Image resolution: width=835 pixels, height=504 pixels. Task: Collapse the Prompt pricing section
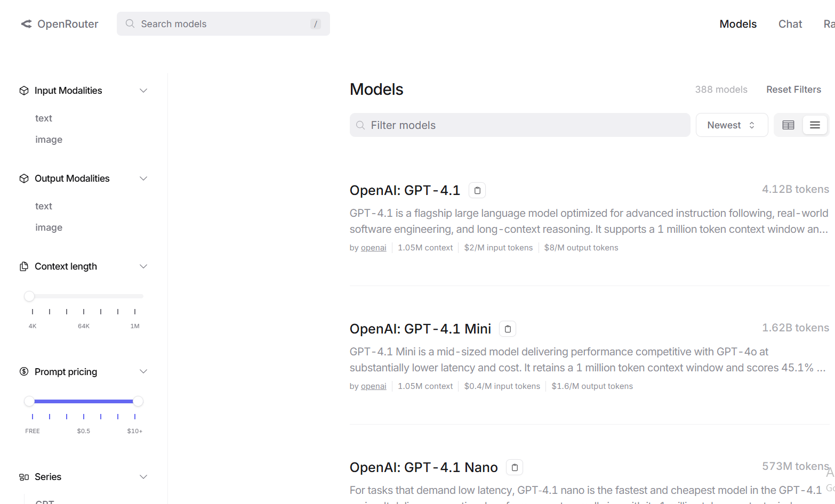pos(143,371)
